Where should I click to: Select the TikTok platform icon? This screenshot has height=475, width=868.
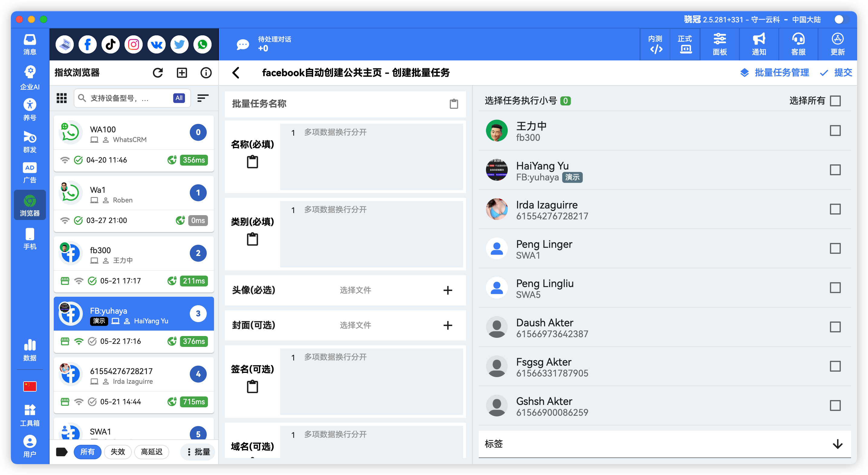point(110,44)
